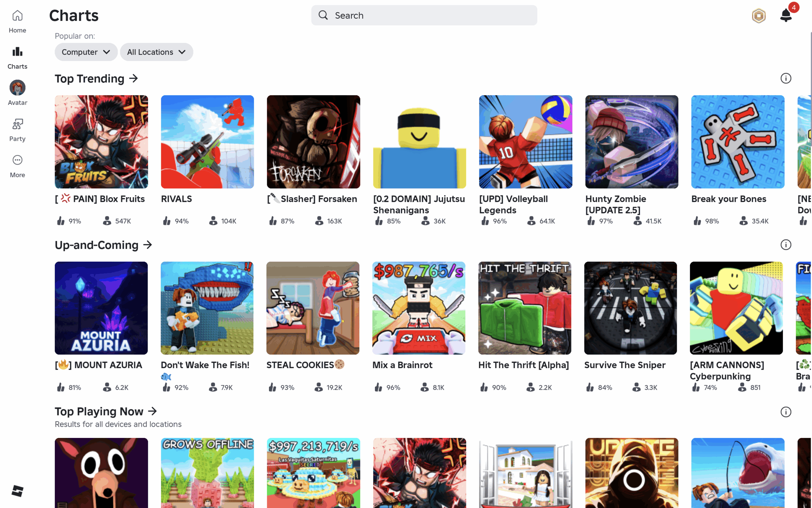Click thumbs-up icon under MOUNT AZURIA
Image resolution: width=812 pixels, height=508 pixels.
(61, 387)
